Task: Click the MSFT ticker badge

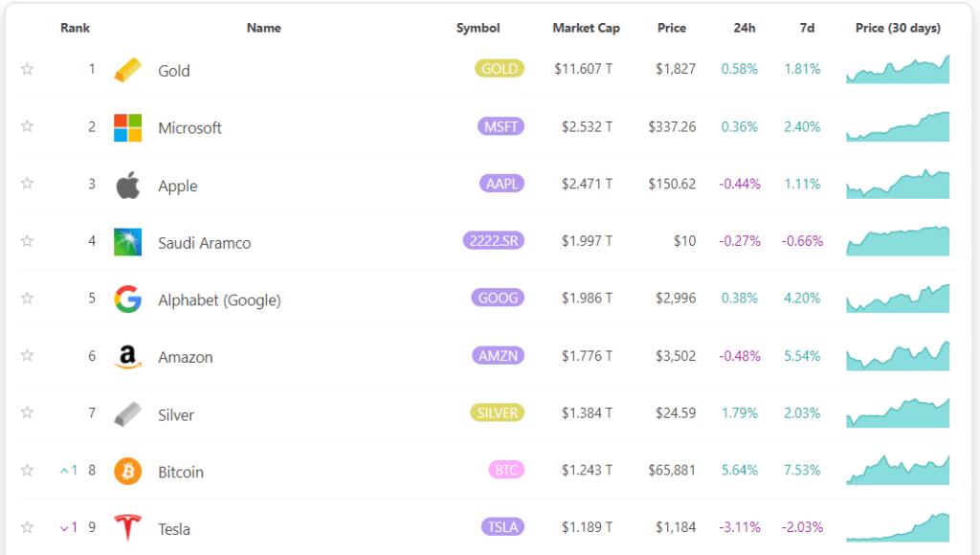Action: click(501, 127)
